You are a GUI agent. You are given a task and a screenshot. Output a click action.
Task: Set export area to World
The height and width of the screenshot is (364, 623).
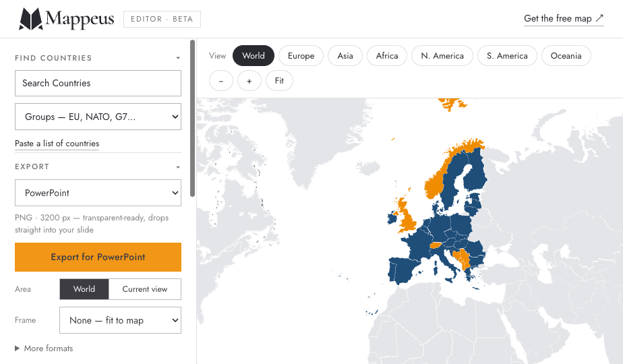click(84, 289)
